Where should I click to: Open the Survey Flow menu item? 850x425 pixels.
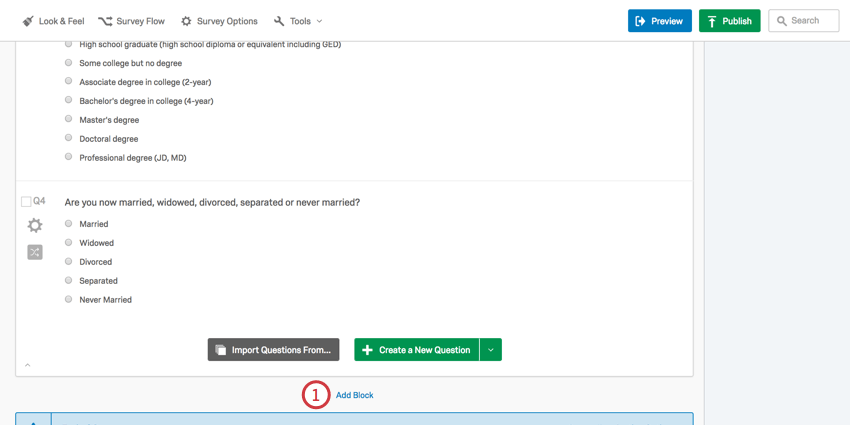click(131, 21)
